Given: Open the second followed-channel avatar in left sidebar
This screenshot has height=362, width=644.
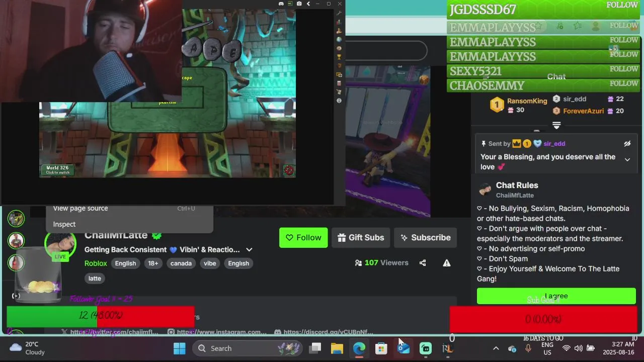Looking at the screenshot, I should coord(16,240).
